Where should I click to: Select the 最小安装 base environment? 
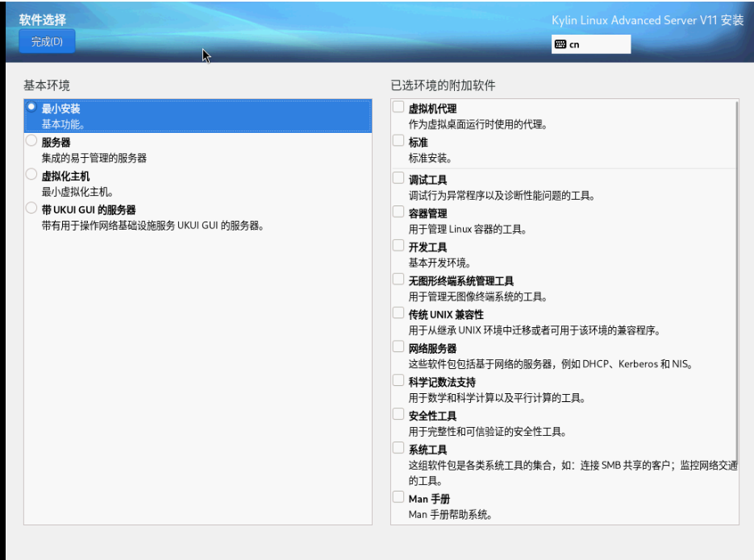tap(32, 107)
